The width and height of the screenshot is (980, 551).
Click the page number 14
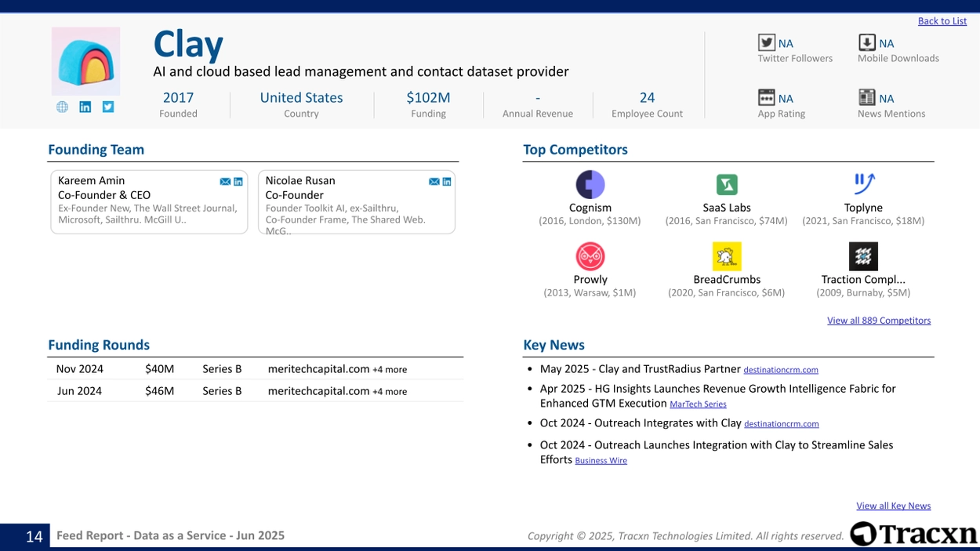click(x=34, y=536)
